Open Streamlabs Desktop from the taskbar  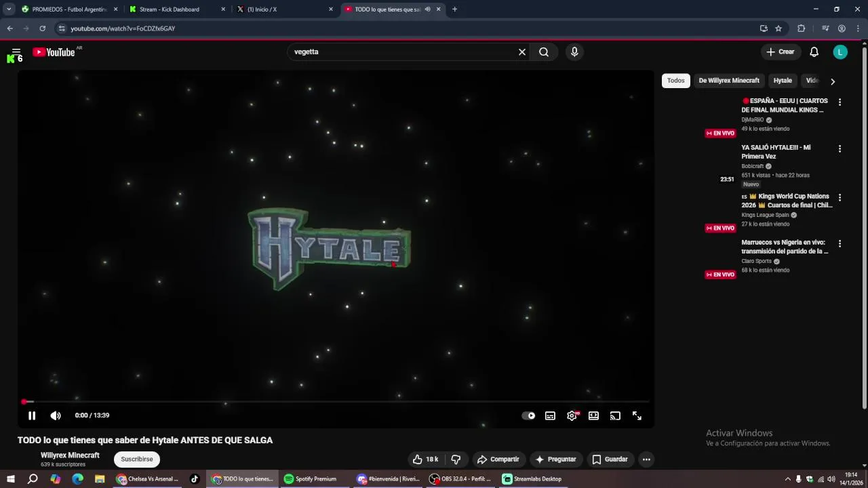pyautogui.click(x=532, y=479)
